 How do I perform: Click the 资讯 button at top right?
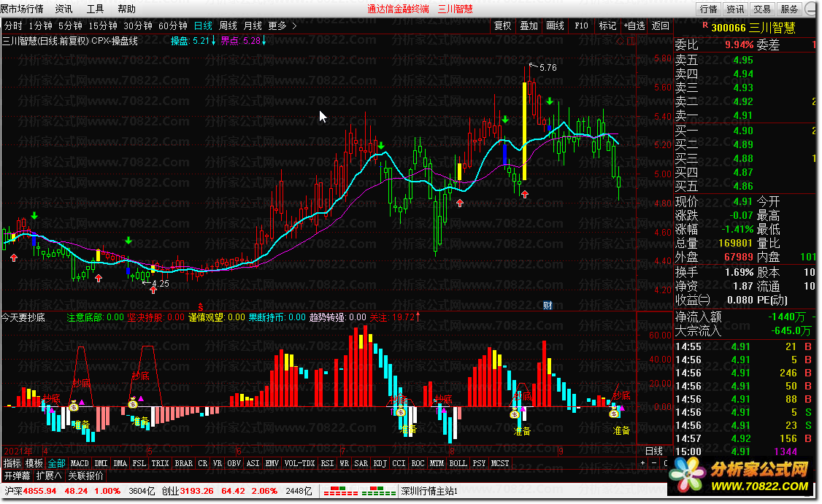pyautogui.click(x=736, y=9)
